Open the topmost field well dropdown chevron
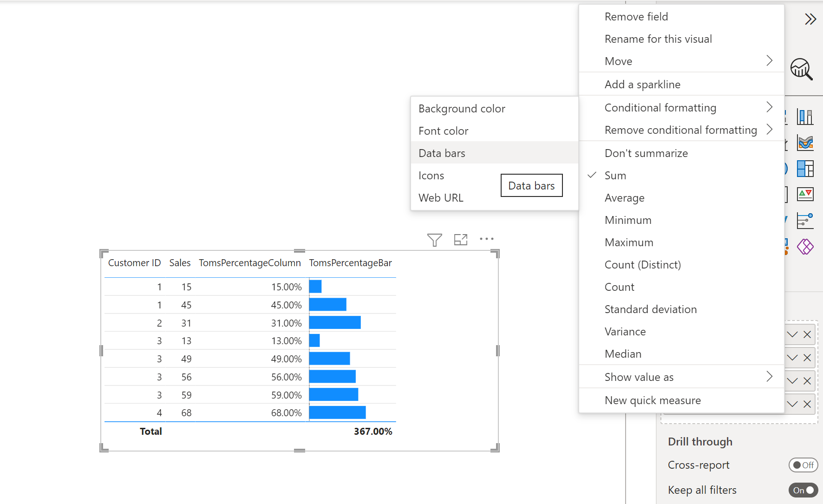823x504 pixels. (792, 334)
